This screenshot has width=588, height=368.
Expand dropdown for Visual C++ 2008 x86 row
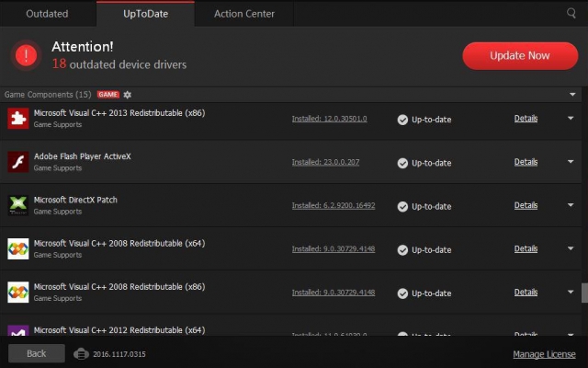(571, 292)
